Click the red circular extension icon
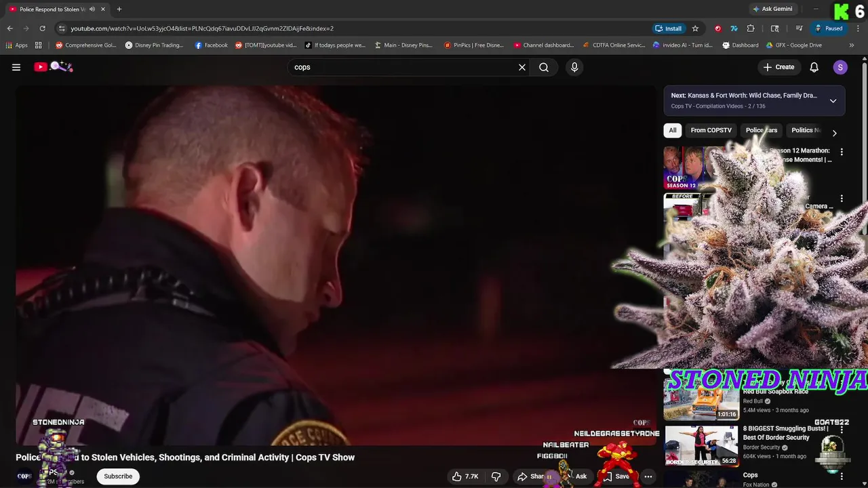Viewport: 868px width, 488px height. click(x=718, y=28)
